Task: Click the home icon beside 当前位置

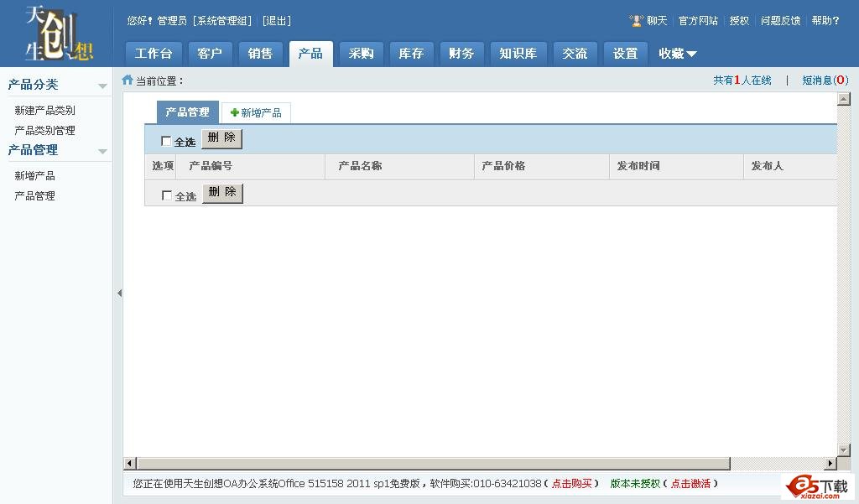Action: (x=128, y=80)
